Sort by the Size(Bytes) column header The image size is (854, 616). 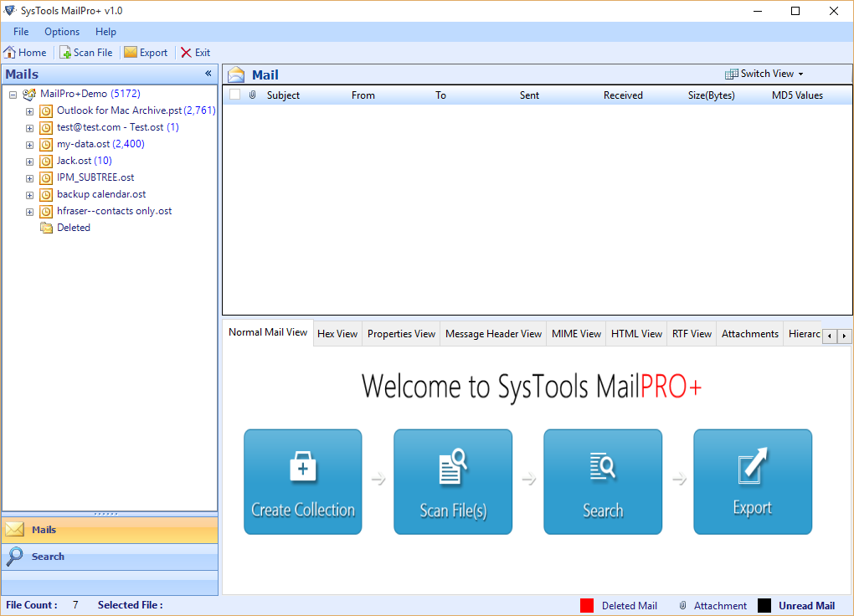click(x=712, y=95)
